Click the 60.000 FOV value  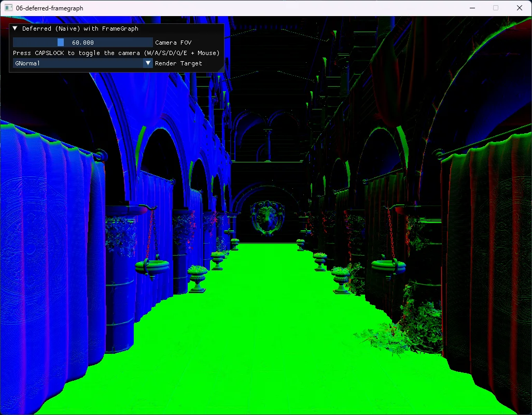(83, 43)
